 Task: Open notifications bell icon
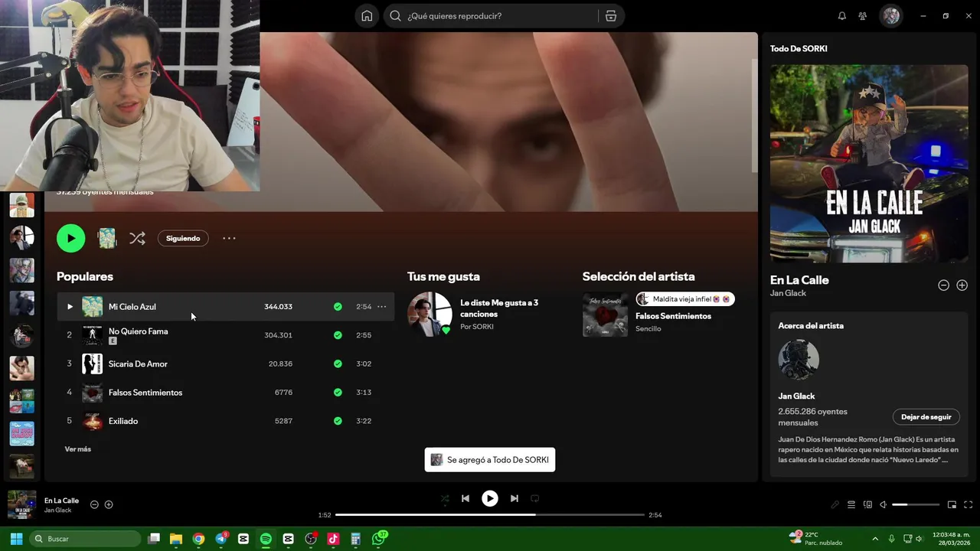point(842,16)
